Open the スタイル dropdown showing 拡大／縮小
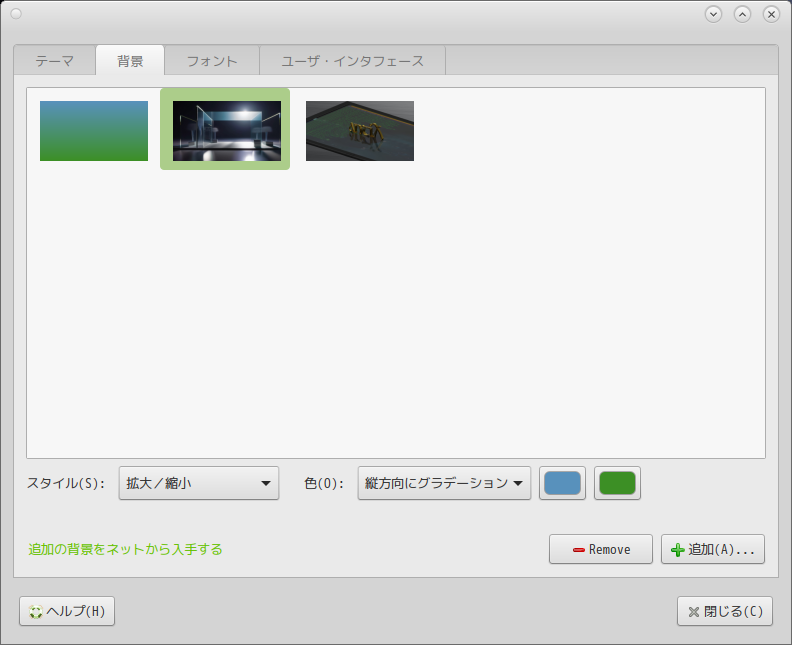 click(199, 483)
